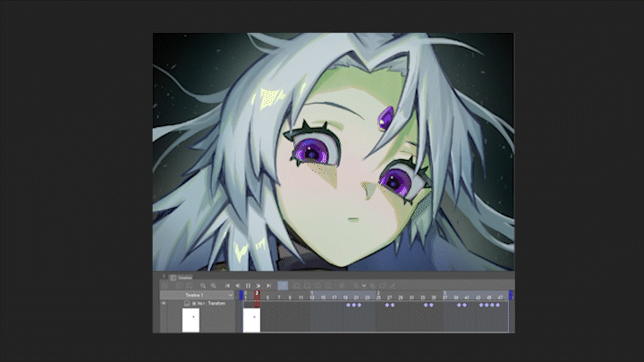Toggle the checkbox beside the Transform track

187,303
